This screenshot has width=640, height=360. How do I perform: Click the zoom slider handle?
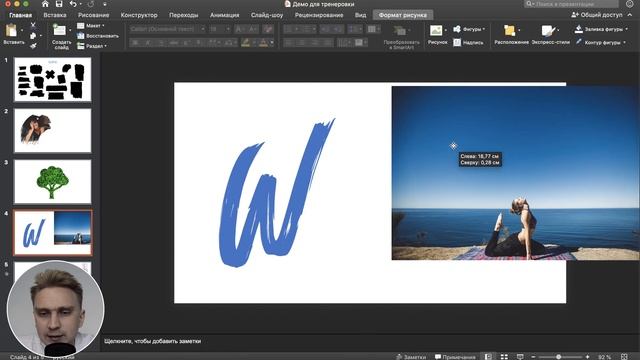[558, 357]
